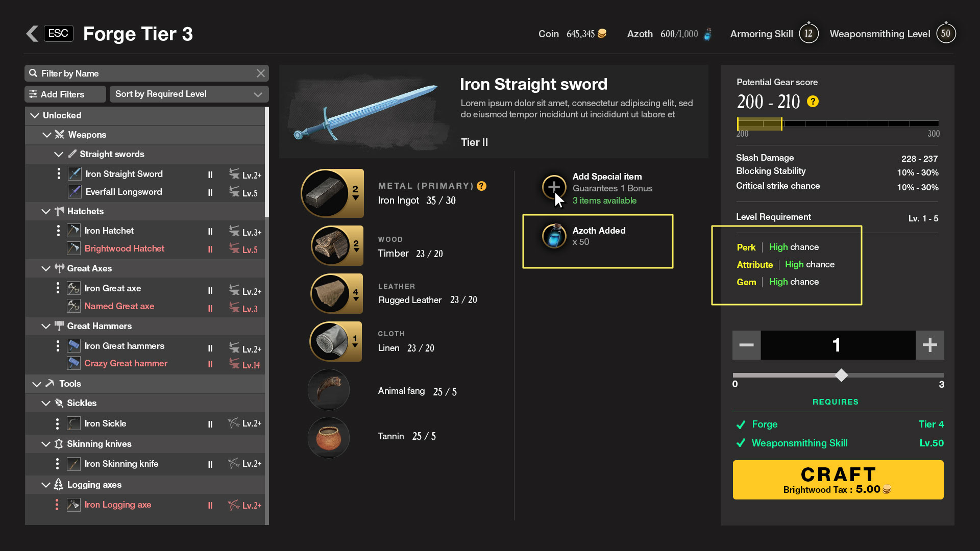Collapse the Tools section
980x551 pixels.
tap(37, 384)
